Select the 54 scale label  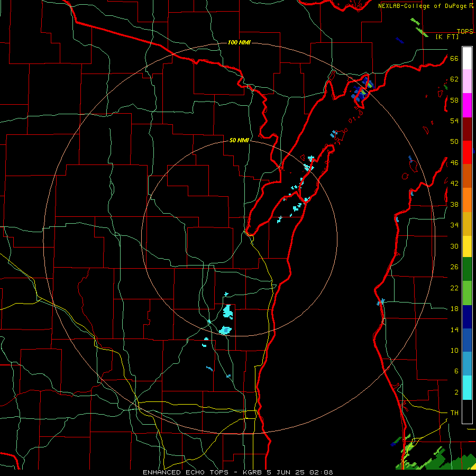point(454,121)
